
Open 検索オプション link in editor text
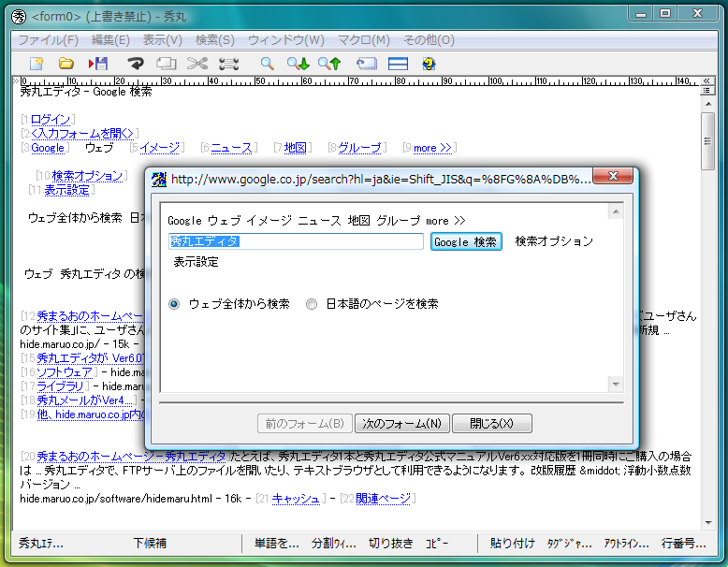pos(87,176)
